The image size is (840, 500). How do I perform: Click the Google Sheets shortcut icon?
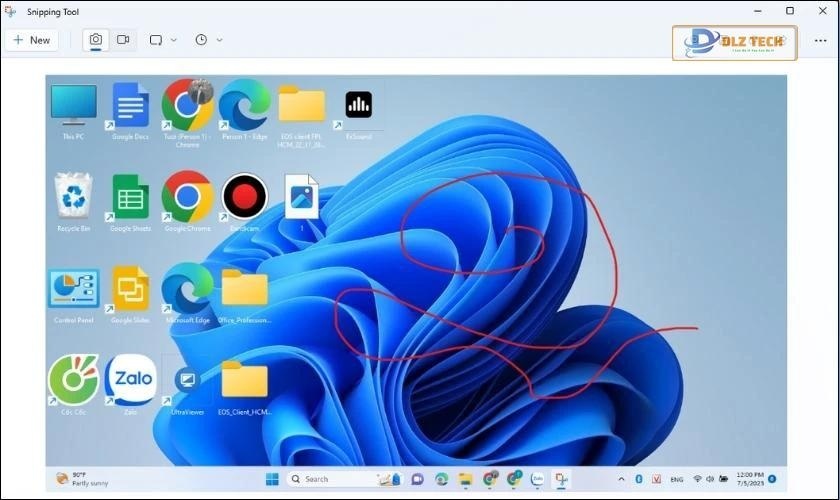pos(130,196)
